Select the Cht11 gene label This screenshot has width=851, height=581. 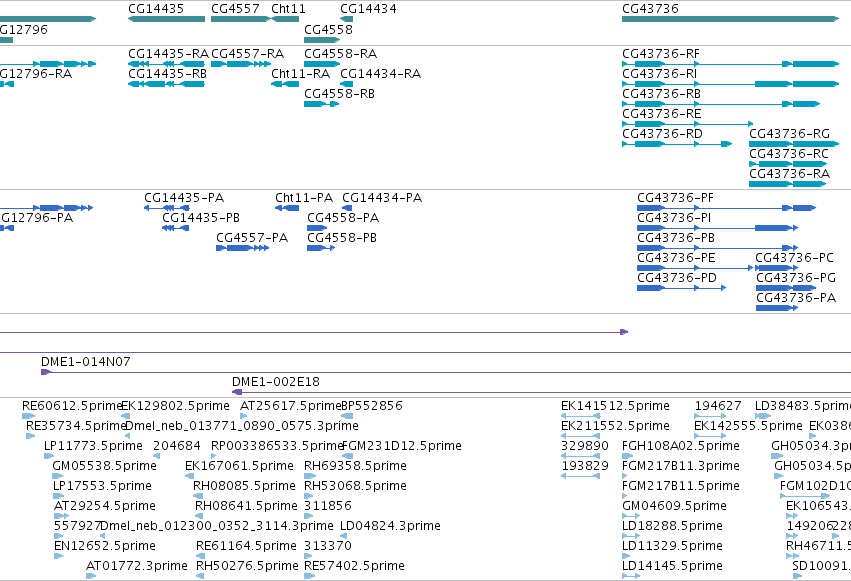288,9
